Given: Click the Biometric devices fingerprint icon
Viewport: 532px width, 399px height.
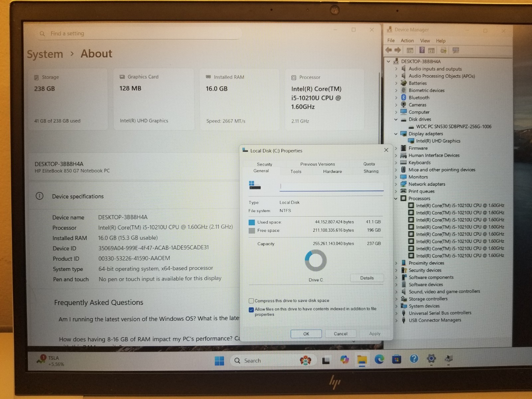Looking at the screenshot, I should click(x=404, y=90).
